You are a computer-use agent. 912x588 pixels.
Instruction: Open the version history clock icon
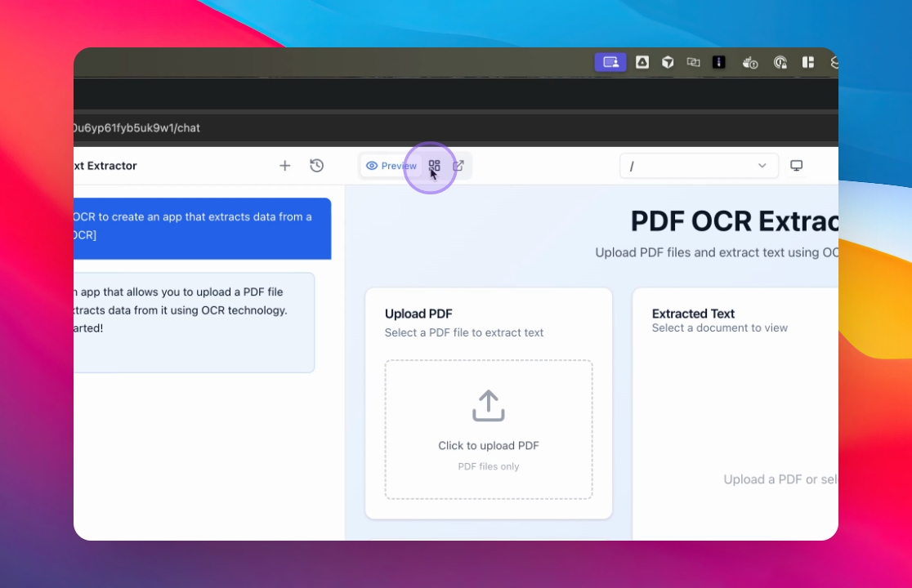coord(316,166)
